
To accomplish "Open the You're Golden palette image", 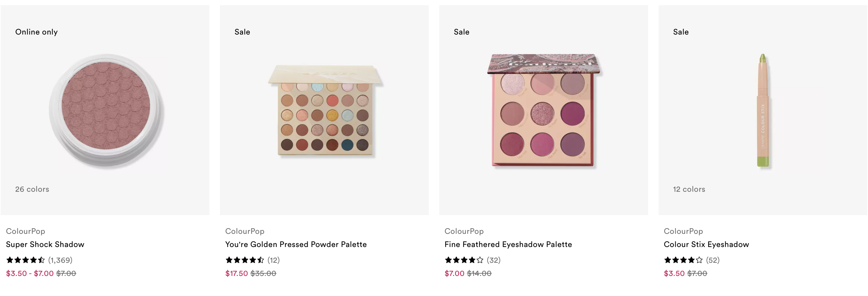I will click(x=325, y=110).
